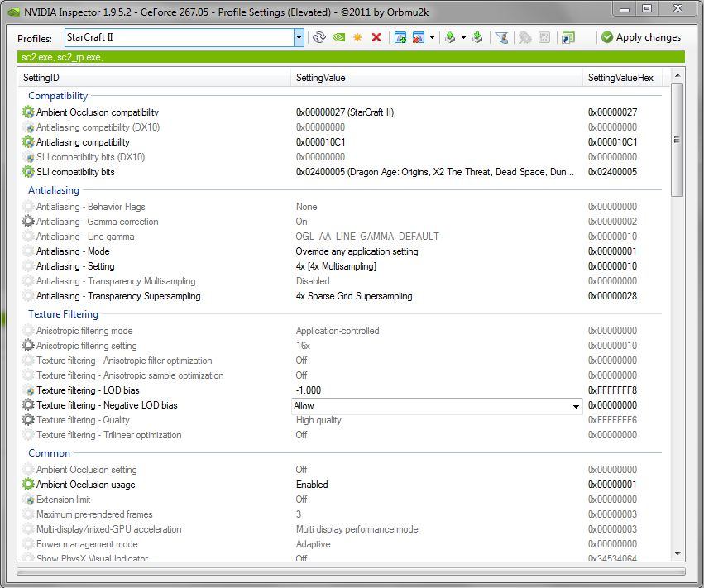Image resolution: width=704 pixels, height=588 pixels.
Task: Click gear icon beside Anisotropic filtering setting
Action: point(28,345)
